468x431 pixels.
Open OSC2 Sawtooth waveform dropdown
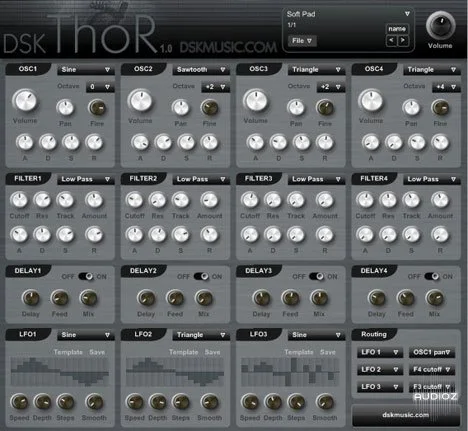[201, 70]
